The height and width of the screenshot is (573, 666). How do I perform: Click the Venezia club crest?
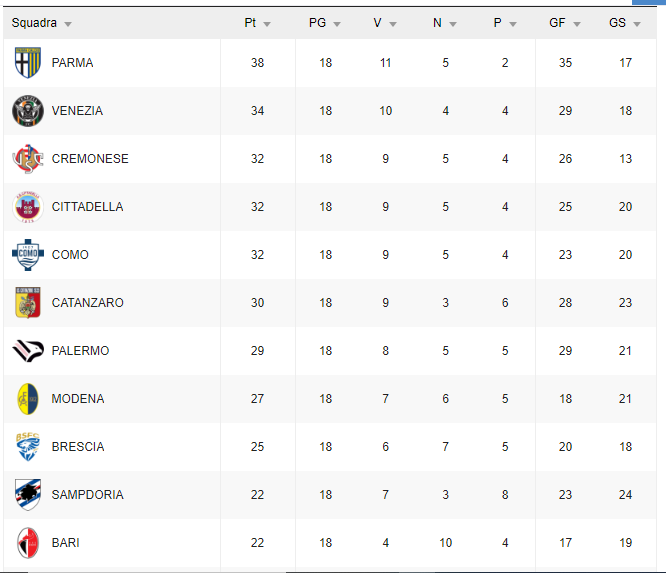[x=28, y=111]
